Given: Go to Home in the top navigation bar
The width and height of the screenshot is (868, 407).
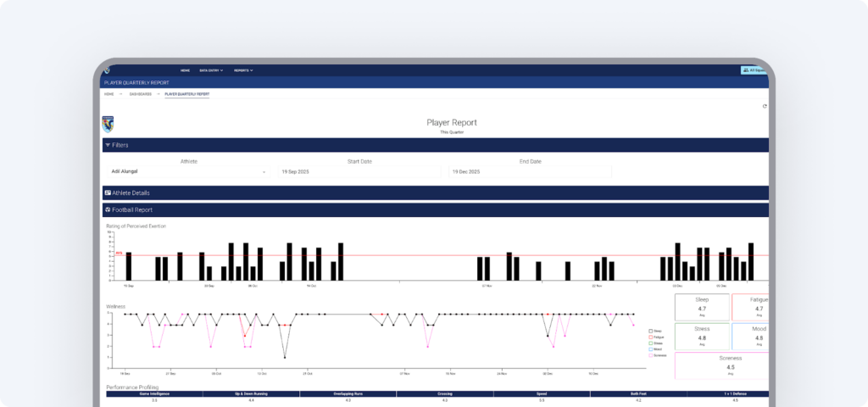Looking at the screenshot, I should [x=185, y=71].
